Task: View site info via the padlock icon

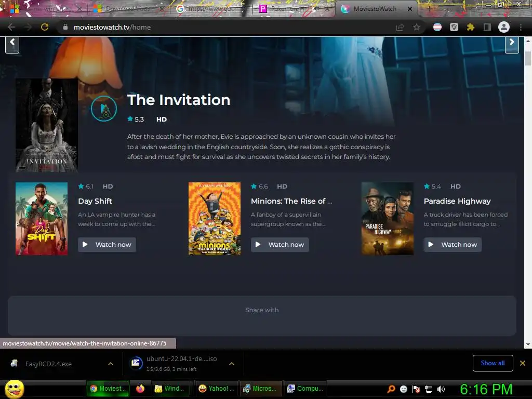Action: tap(65, 27)
